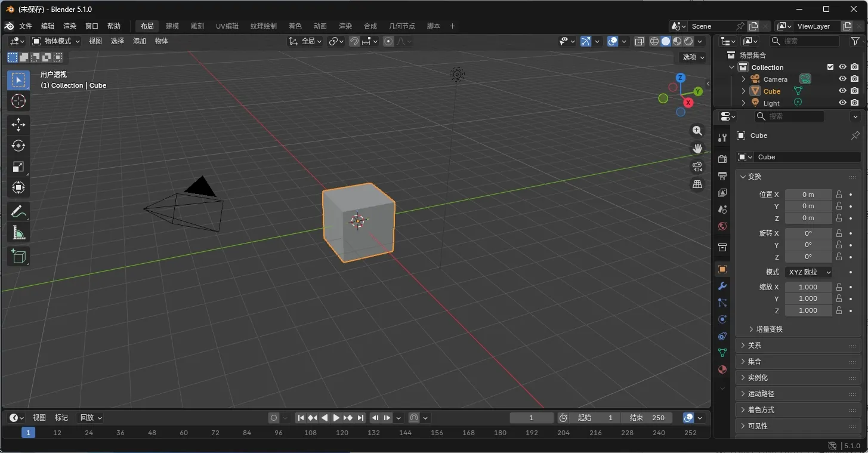Open the XYZ 欧拉 rotation mode dropdown
Viewport: 868px width, 453px height.
point(808,272)
